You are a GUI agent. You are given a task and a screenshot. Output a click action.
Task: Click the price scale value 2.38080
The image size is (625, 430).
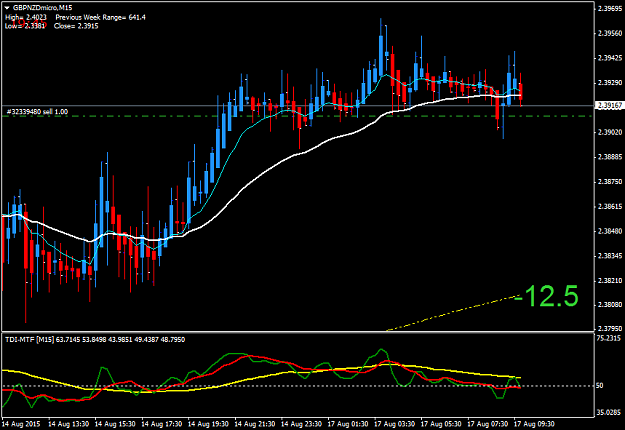click(x=610, y=304)
